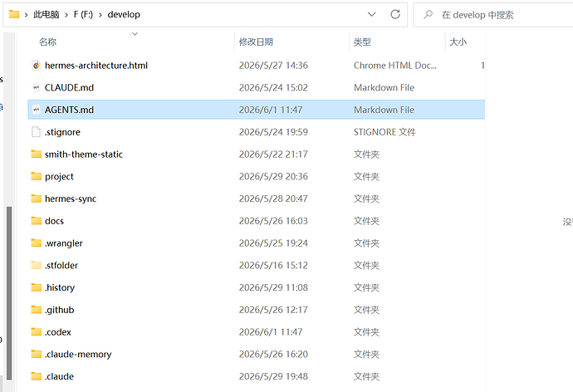Click the .github folder icon
Viewport: 573px width, 392px height.
[36, 310]
